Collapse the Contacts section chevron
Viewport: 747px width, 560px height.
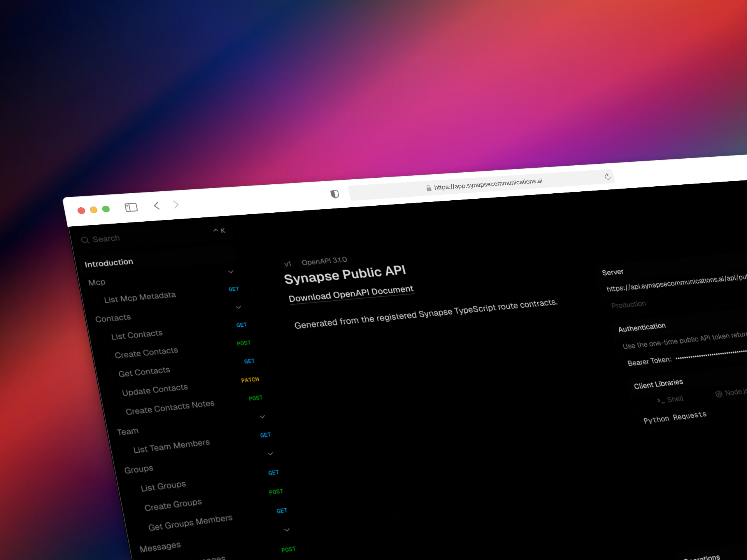[x=238, y=307]
